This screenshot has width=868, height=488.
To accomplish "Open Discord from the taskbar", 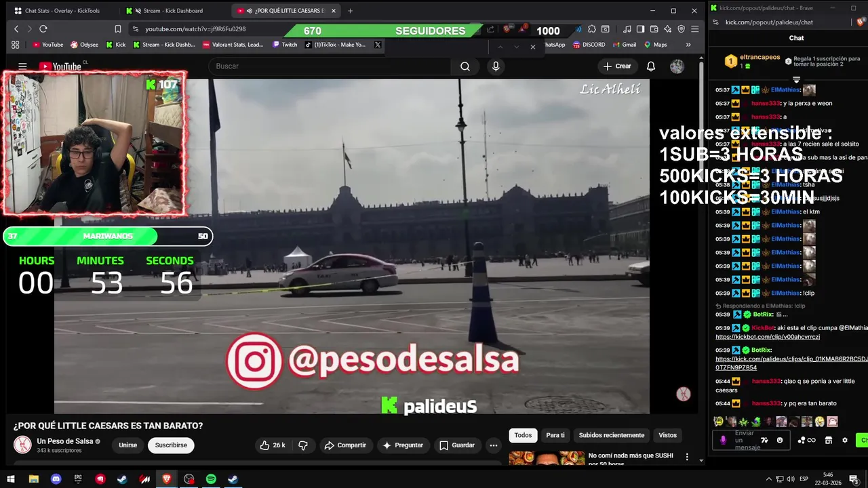I will click(x=56, y=479).
